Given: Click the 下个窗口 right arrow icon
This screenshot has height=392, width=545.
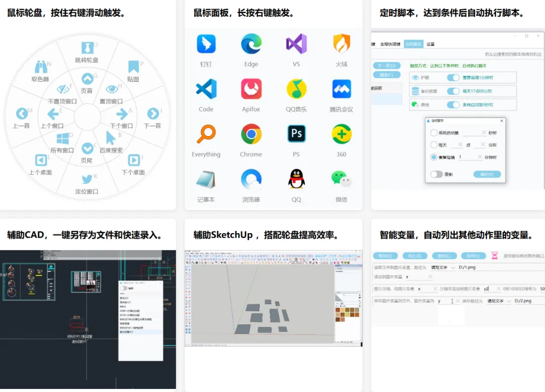Looking at the screenshot, I should pyautogui.click(x=122, y=114).
